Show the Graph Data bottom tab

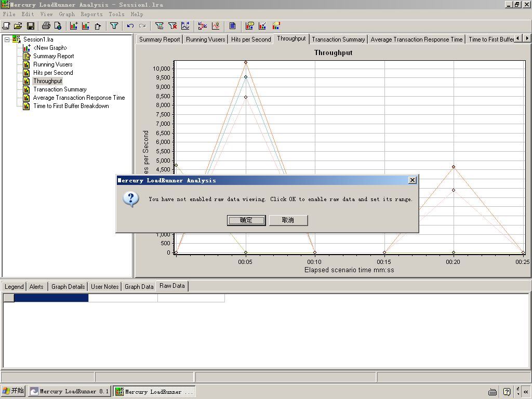[x=139, y=287]
